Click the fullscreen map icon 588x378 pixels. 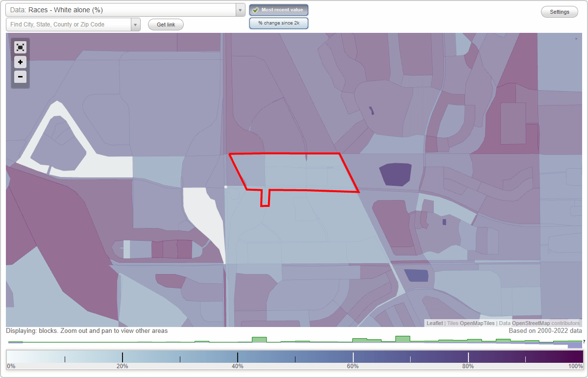click(x=20, y=47)
